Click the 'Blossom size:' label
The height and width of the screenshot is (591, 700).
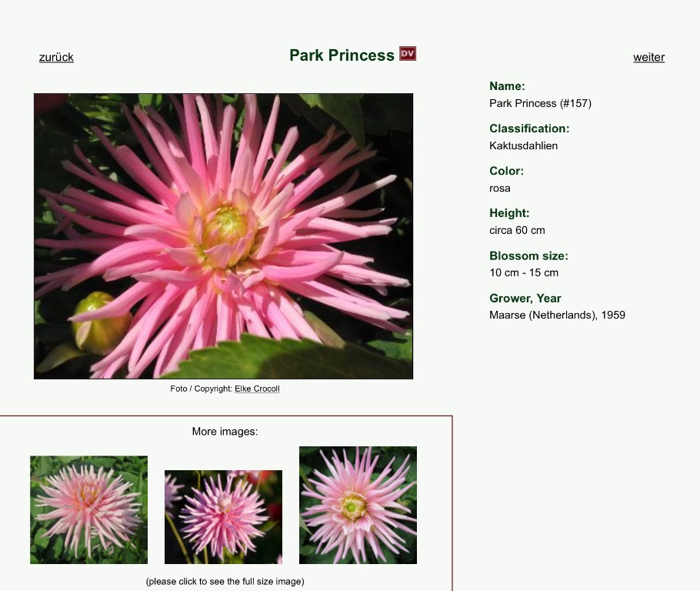(528, 256)
